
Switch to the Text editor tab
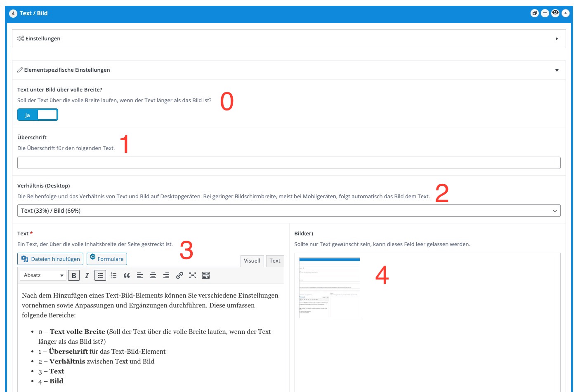pos(275,261)
